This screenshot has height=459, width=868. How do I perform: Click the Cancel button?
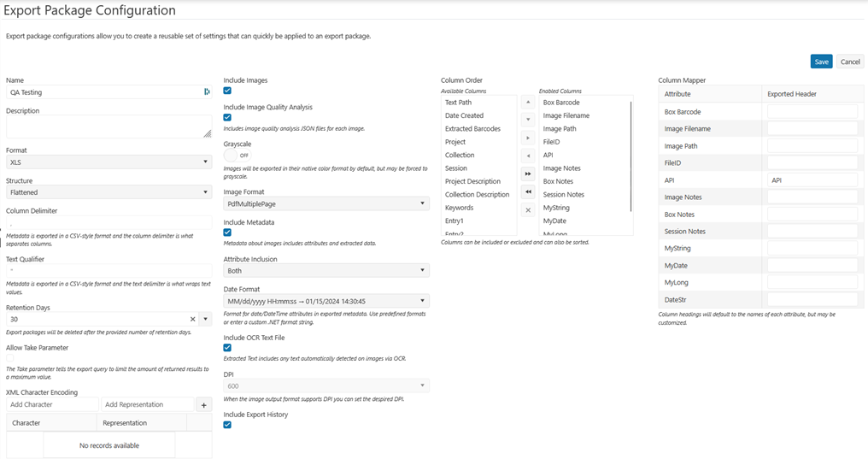tap(849, 62)
